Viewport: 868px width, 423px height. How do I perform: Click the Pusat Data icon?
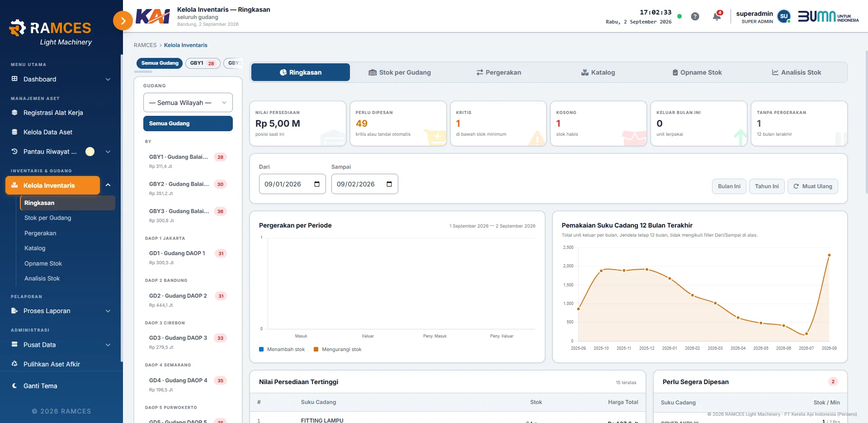(14, 344)
